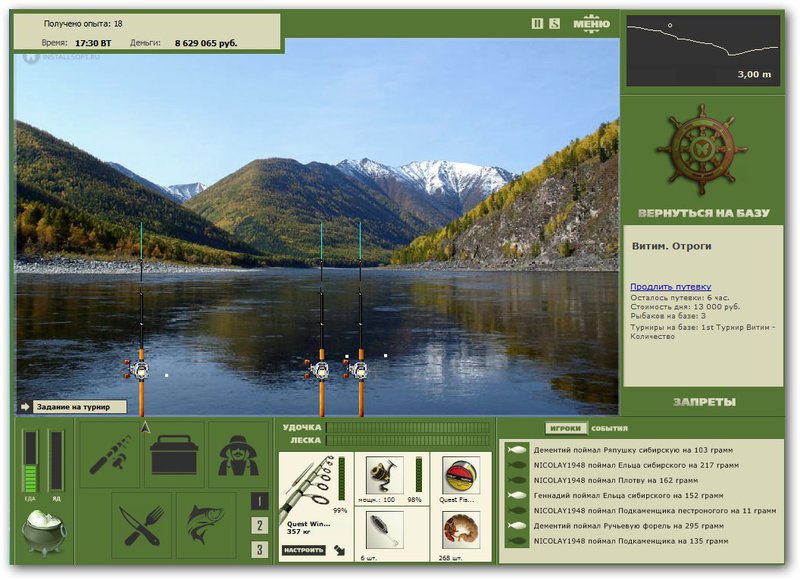Viewport: 800px width, 580px height.
Task: Click text NICOLAY1948 поймал Плотву на 162 грамм
Action: coord(616,480)
